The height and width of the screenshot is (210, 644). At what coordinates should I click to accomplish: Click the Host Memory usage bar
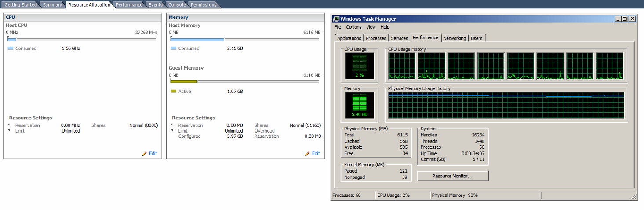click(x=245, y=39)
